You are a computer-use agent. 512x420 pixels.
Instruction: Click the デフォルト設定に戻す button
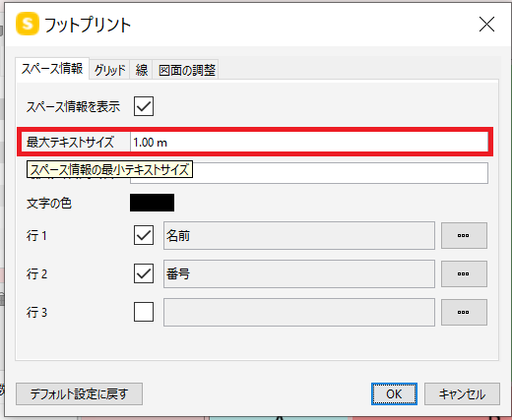(79, 393)
